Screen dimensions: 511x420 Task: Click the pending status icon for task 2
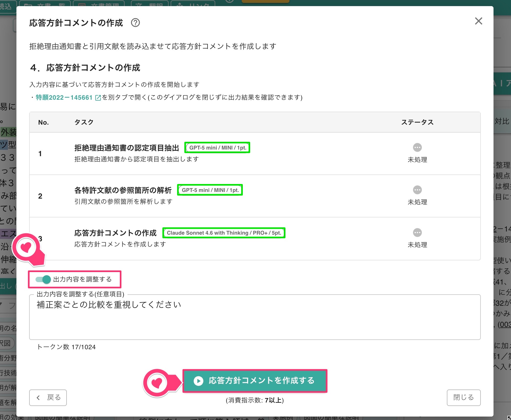tap(417, 190)
